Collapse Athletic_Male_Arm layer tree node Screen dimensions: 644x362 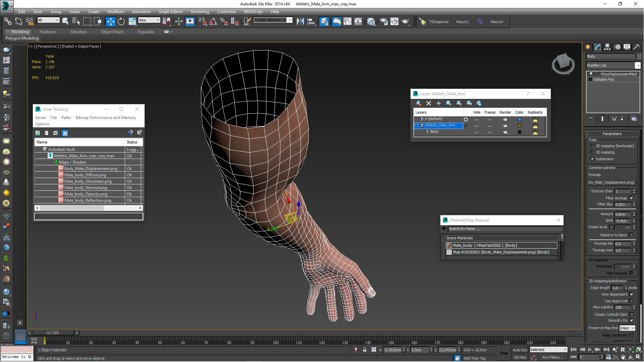417,125
